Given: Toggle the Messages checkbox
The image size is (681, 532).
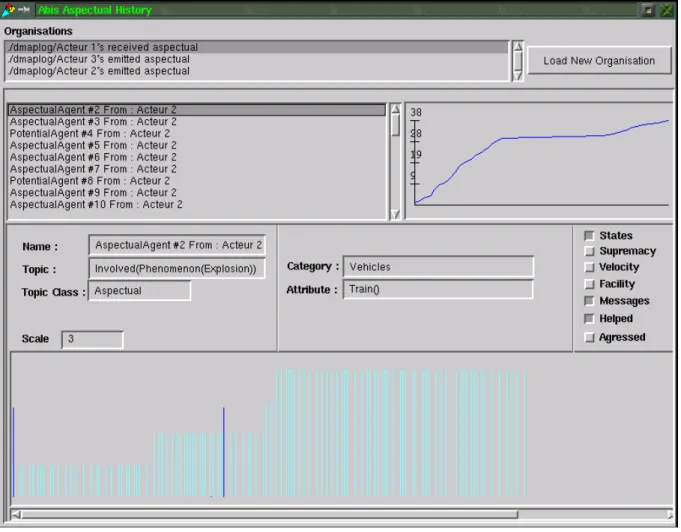Looking at the screenshot, I should 589,301.
